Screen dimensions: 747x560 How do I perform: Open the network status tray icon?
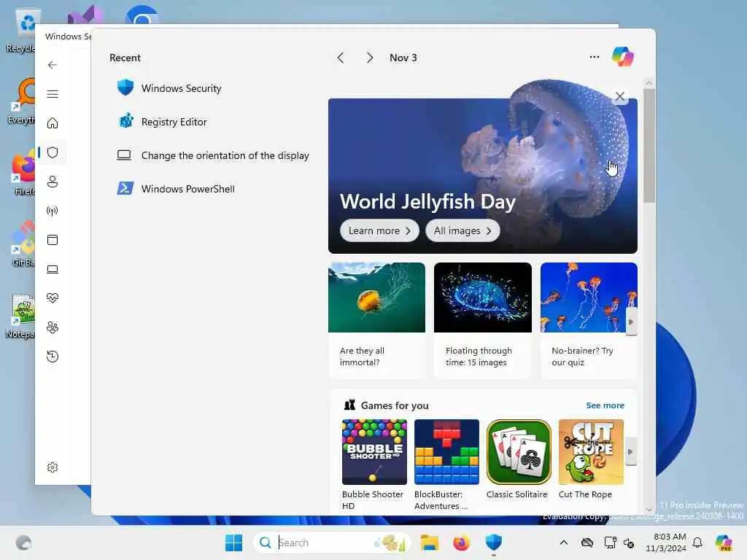click(x=611, y=542)
